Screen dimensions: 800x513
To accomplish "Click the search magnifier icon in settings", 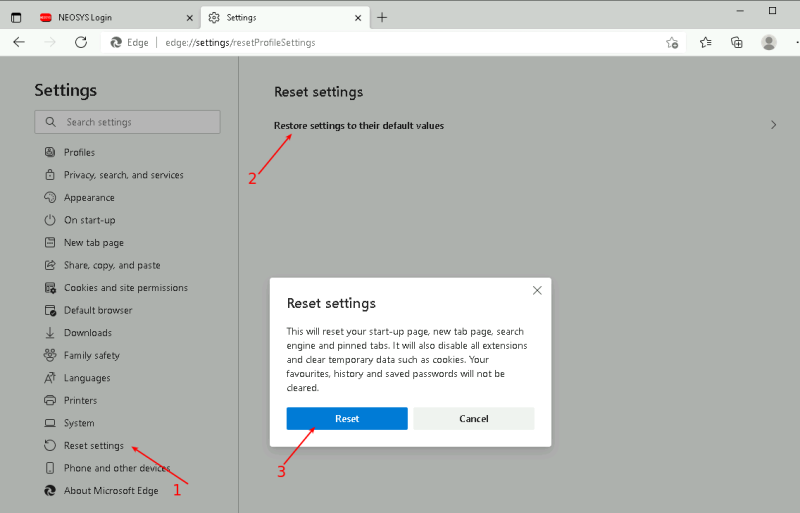I will [51, 122].
